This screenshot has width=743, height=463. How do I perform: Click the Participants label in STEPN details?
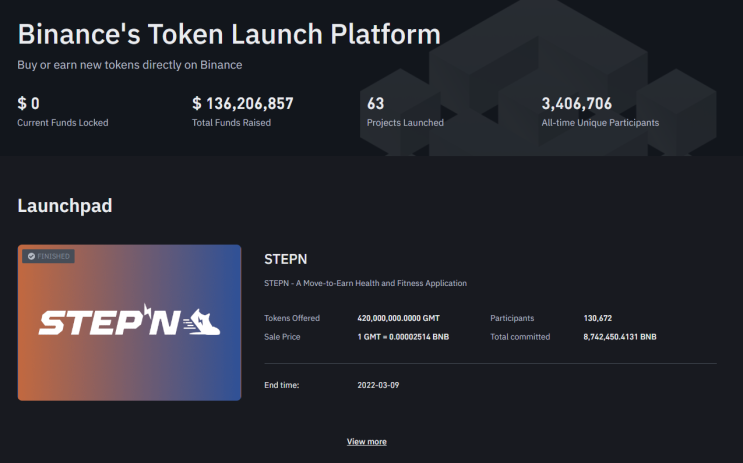[512, 318]
